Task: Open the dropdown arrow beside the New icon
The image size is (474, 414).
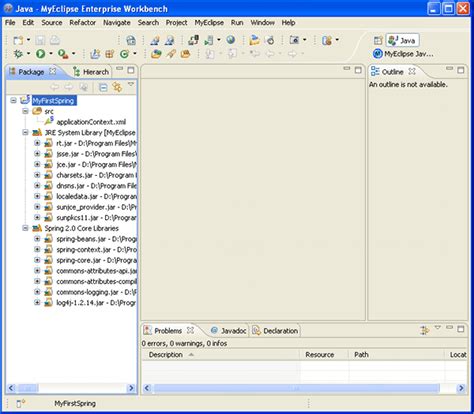Action: [28, 40]
